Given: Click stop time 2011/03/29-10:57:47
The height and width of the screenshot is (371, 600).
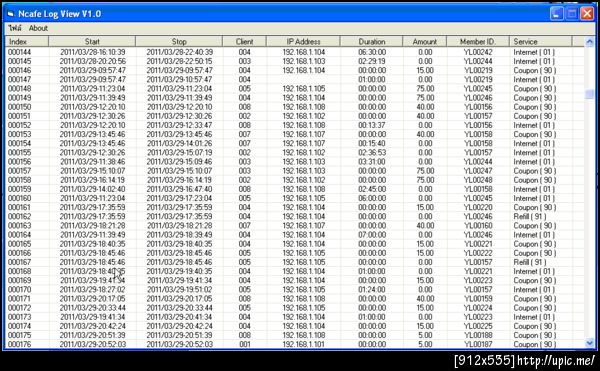Looking at the screenshot, I should [179, 80].
